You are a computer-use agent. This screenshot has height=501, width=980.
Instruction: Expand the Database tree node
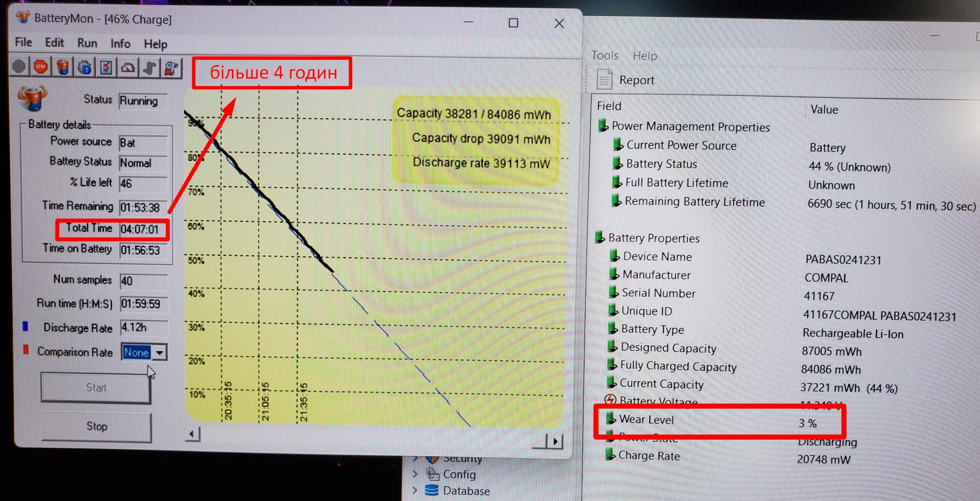pos(415,490)
